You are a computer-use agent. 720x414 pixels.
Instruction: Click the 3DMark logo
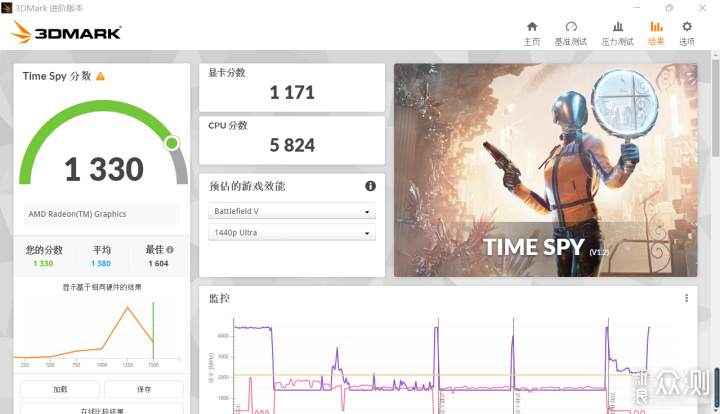click(66, 32)
